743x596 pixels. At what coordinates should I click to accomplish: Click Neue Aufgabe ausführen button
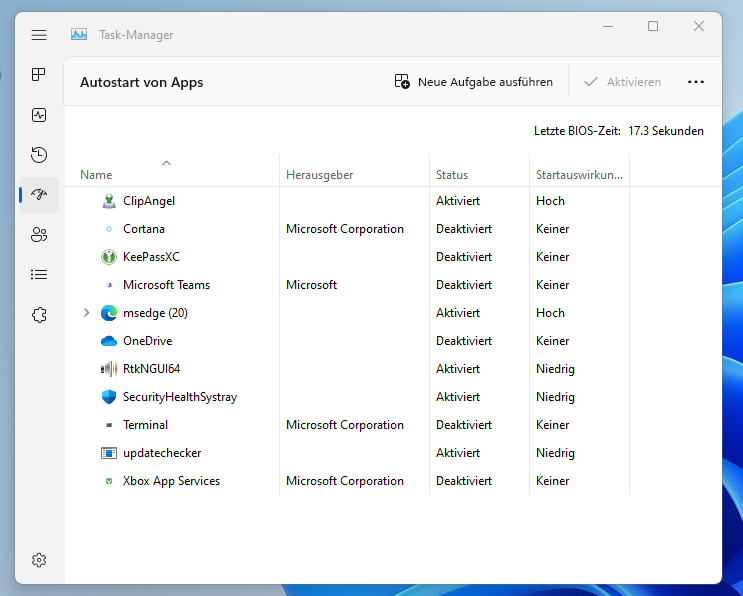[474, 82]
